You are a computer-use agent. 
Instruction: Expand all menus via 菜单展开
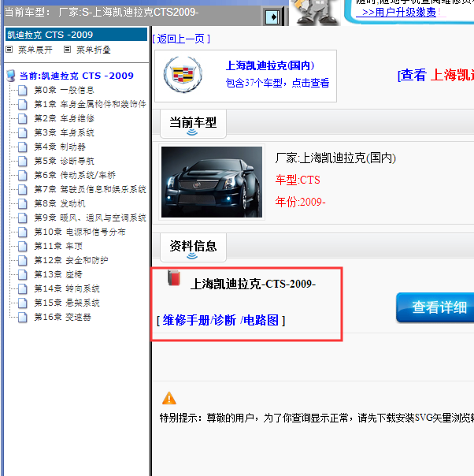(x=35, y=50)
